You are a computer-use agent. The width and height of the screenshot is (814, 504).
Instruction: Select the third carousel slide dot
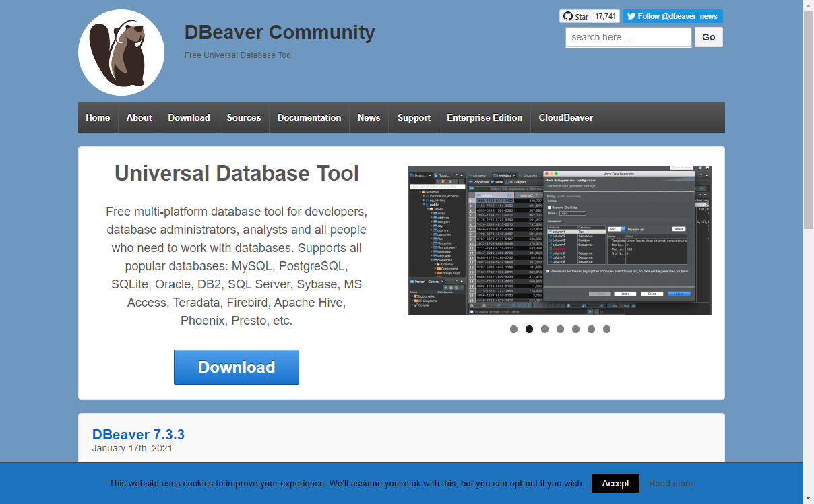pos(544,329)
